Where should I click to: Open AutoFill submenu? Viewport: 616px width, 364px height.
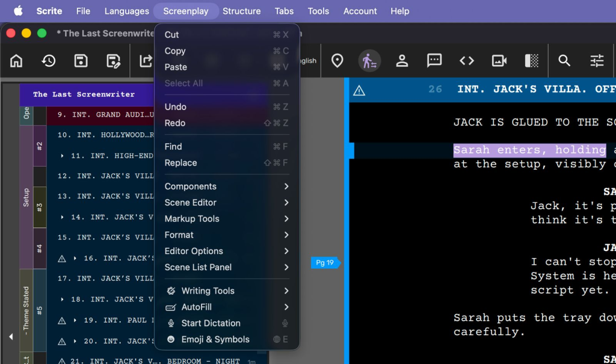pyautogui.click(x=227, y=307)
